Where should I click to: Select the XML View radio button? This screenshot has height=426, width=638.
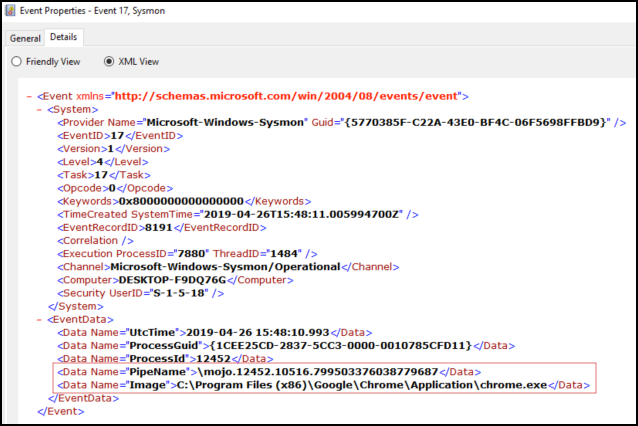[x=109, y=61]
